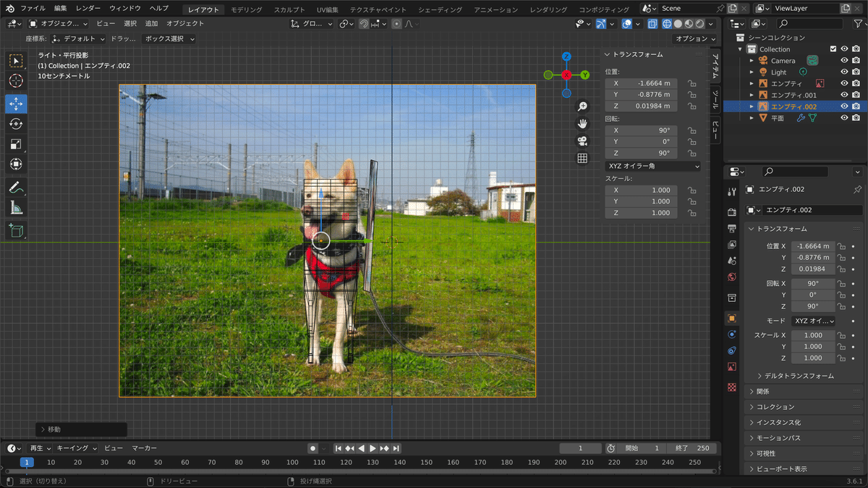Pick the Scale tool
The width and height of the screenshot is (868, 488).
(16, 144)
